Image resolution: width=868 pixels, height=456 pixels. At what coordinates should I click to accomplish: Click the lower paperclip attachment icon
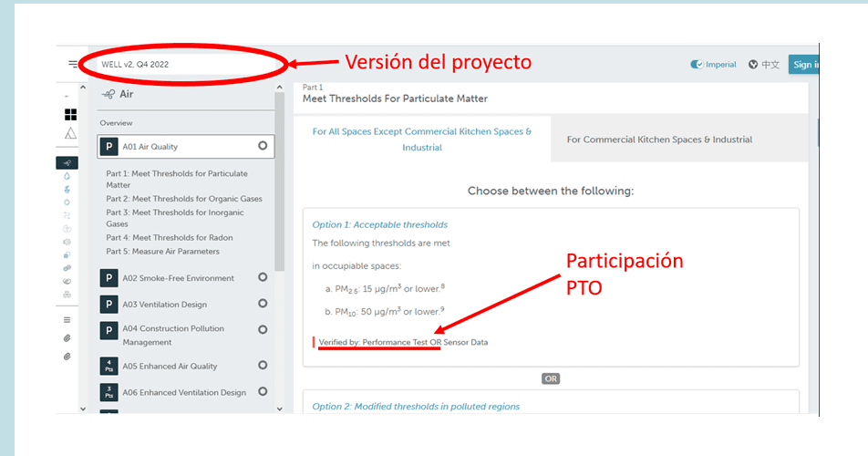coord(67,357)
